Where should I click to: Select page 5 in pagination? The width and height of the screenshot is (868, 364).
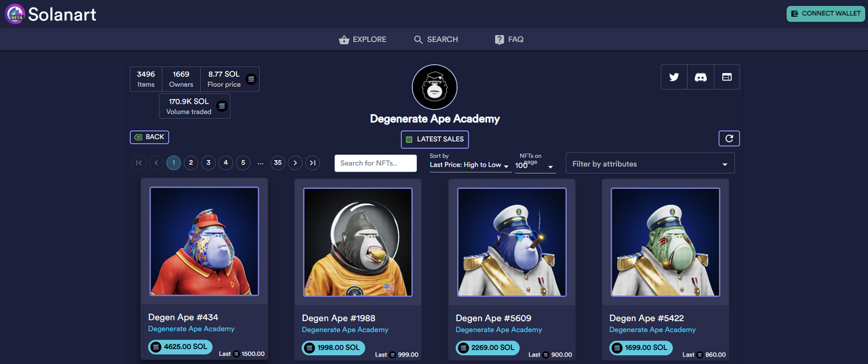tap(243, 163)
